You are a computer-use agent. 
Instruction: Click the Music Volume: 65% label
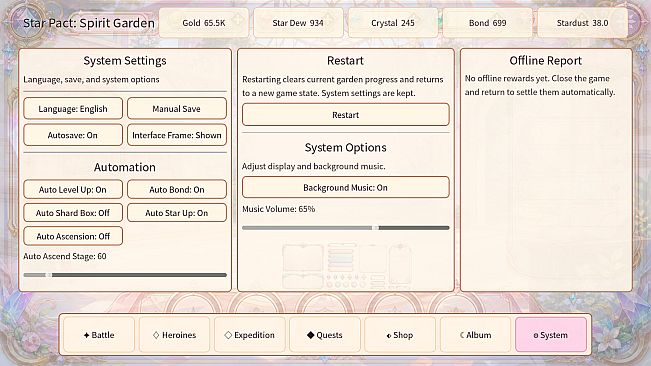(279, 209)
